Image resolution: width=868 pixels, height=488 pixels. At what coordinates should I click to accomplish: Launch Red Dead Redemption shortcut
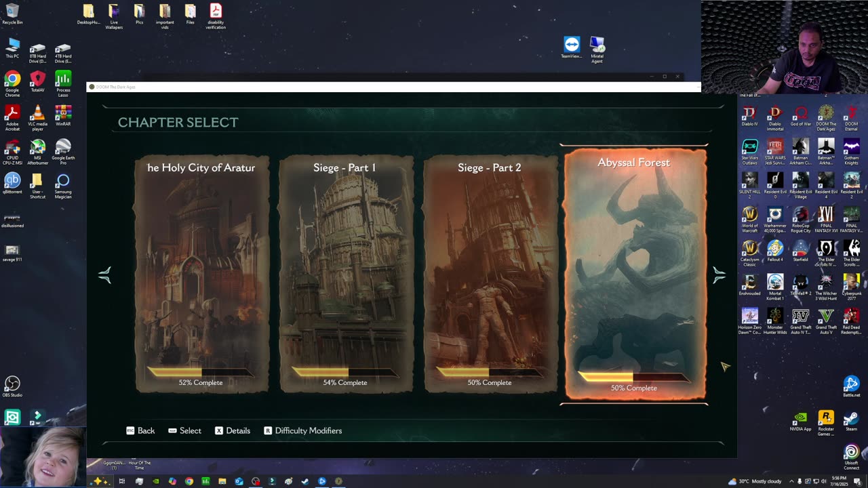coord(852,321)
